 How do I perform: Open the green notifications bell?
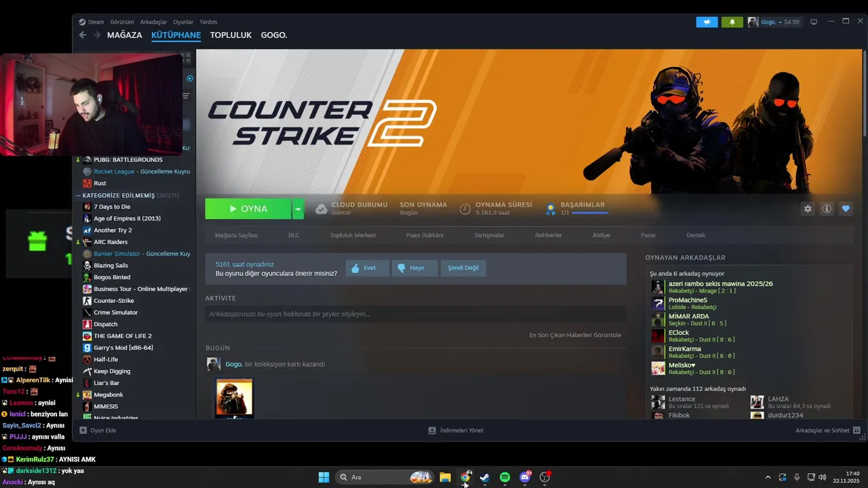tap(732, 22)
